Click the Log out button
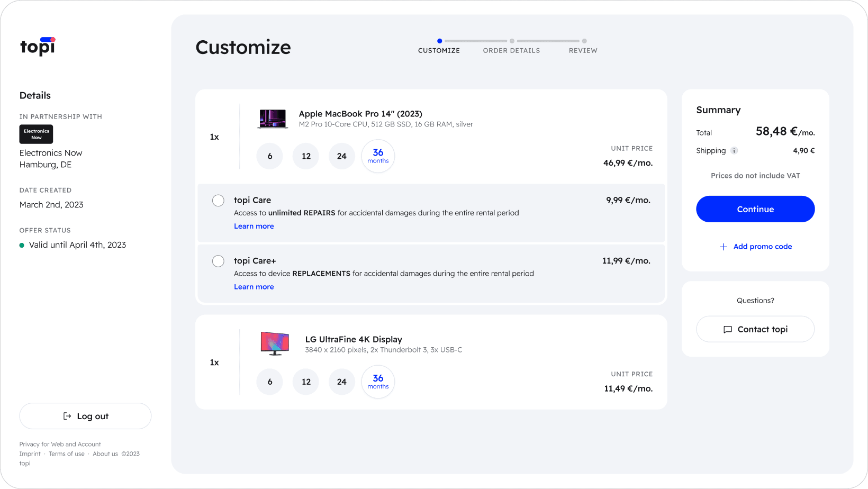This screenshot has height=489, width=868. click(x=85, y=416)
